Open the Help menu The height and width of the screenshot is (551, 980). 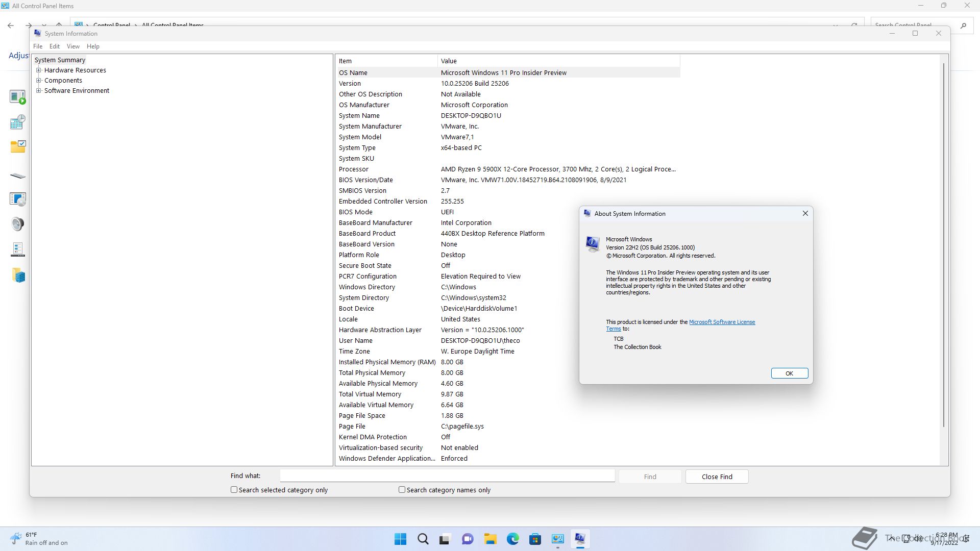93,46
